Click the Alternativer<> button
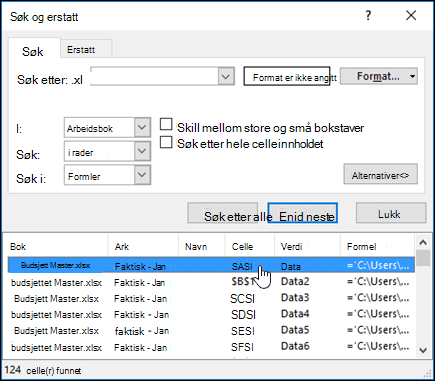Image resolution: width=435 pixels, height=381 pixels. click(x=380, y=174)
